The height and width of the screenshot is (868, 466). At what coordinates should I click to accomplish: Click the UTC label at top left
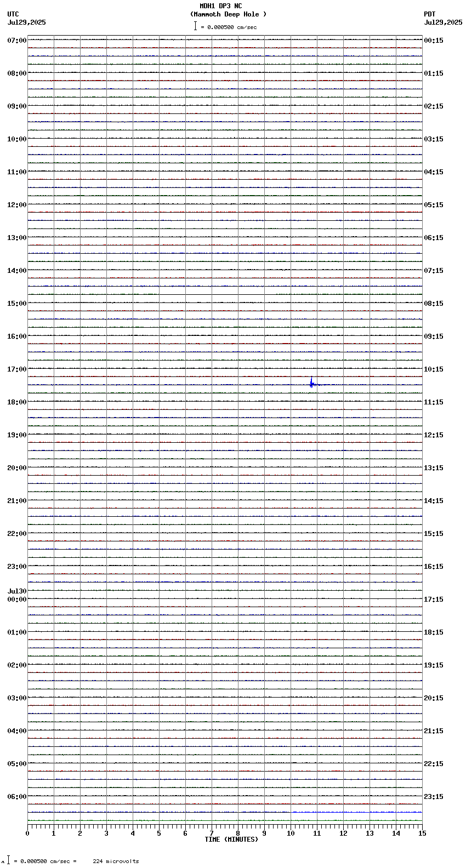pyautogui.click(x=13, y=14)
